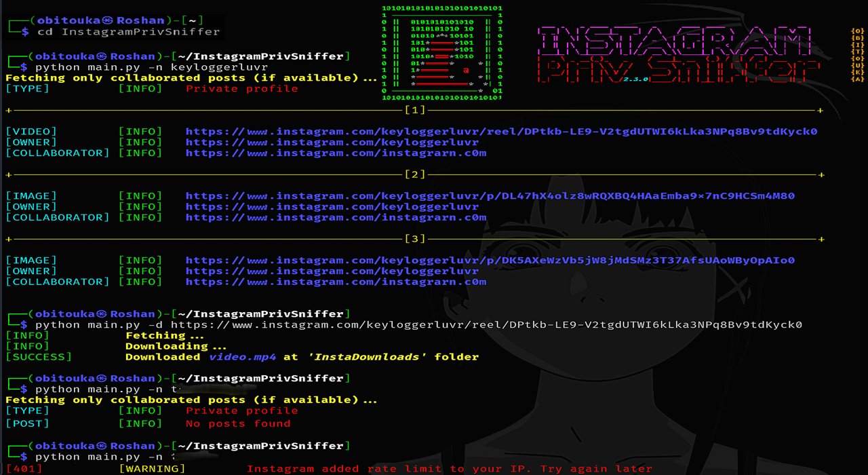Click the [401] error code

[24, 469]
